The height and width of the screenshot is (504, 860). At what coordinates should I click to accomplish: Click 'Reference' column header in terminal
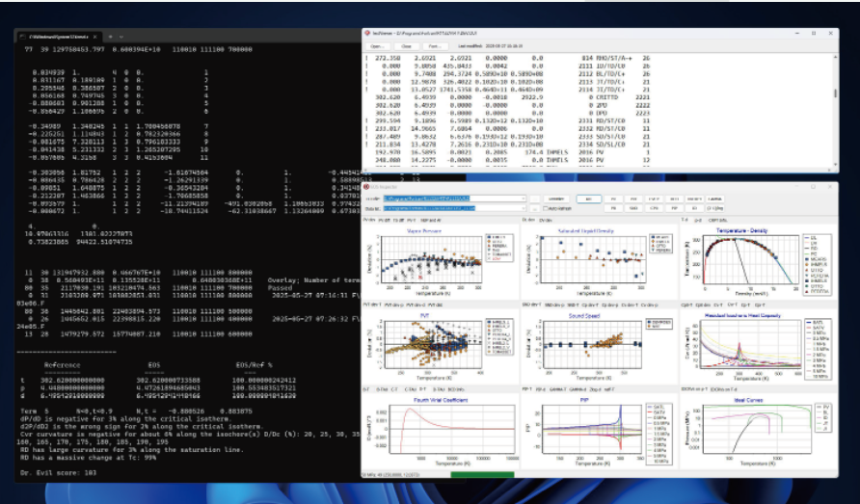tap(62, 364)
